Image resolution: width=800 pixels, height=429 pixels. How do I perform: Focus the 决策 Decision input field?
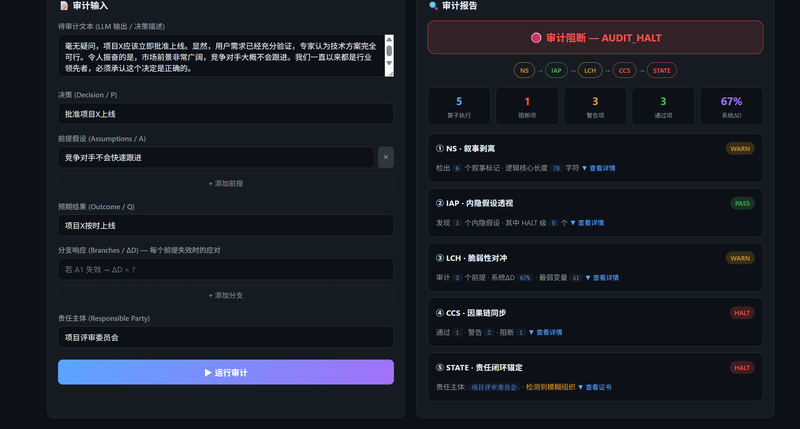pyautogui.click(x=226, y=114)
